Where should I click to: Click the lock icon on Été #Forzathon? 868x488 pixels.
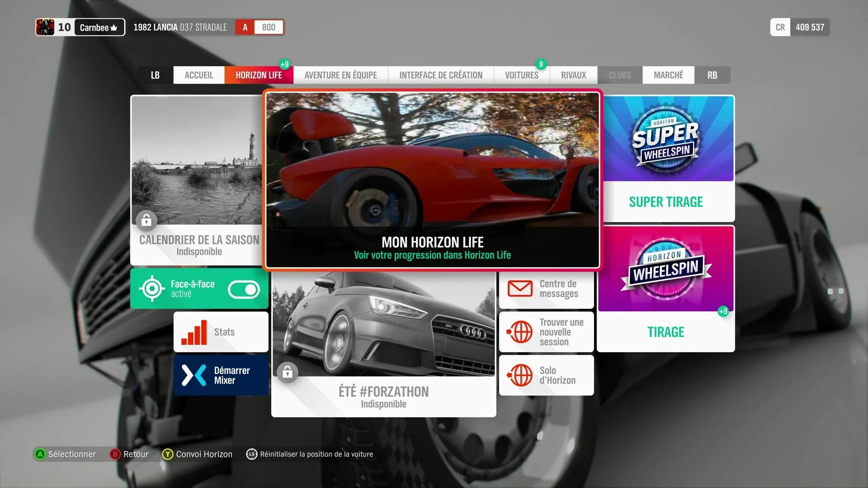pos(288,372)
